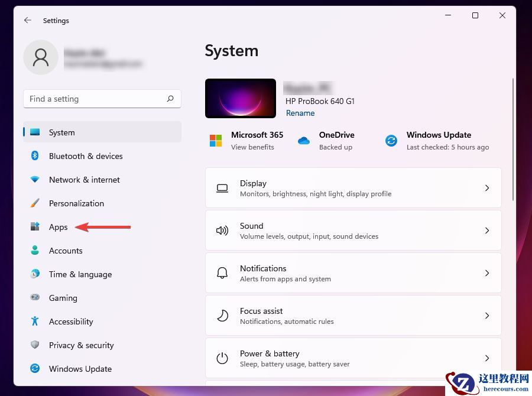Screen dimensions: 532x396
Task: Select the Accessibility person icon
Action: [x=35, y=322]
